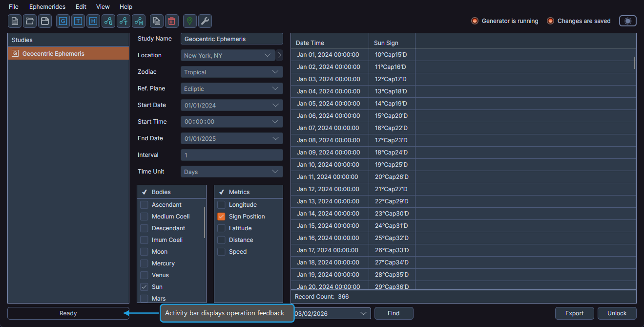Enable the Moon checkbox under Bodies
Viewport: 644px width, 327px height.
tap(144, 251)
